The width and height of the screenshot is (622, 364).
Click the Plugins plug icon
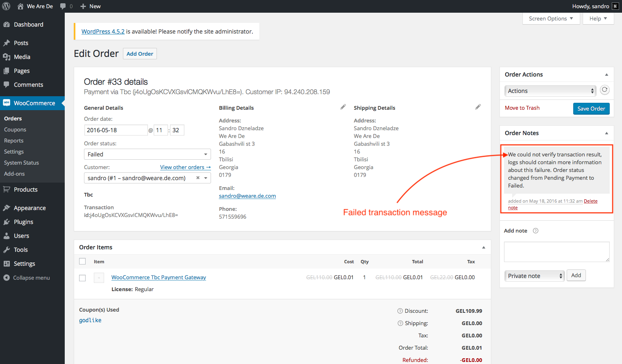tap(7, 222)
